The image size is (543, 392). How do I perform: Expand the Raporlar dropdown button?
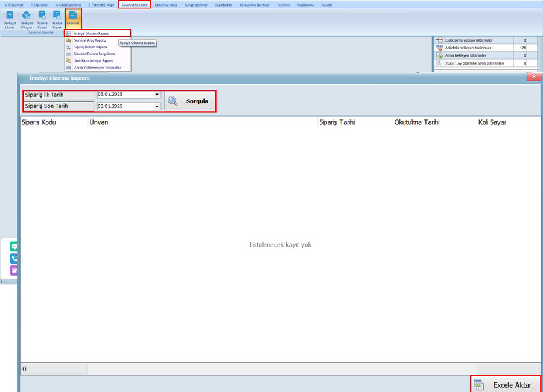(x=72, y=19)
